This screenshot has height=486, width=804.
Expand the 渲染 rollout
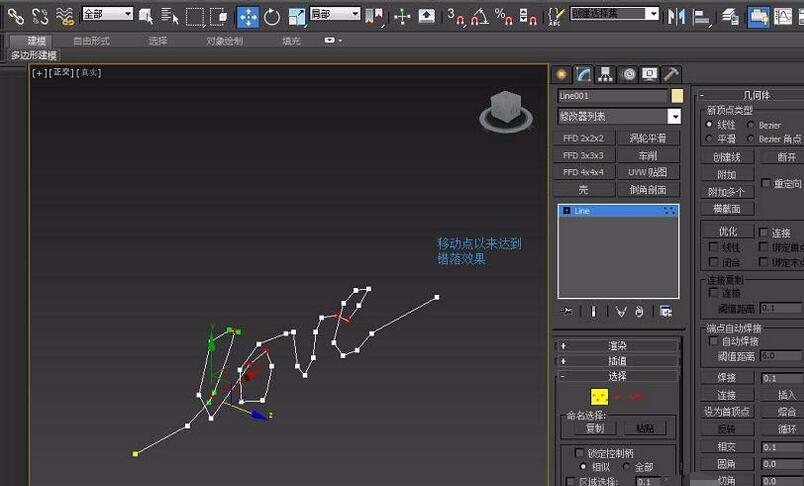coord(617,346)
